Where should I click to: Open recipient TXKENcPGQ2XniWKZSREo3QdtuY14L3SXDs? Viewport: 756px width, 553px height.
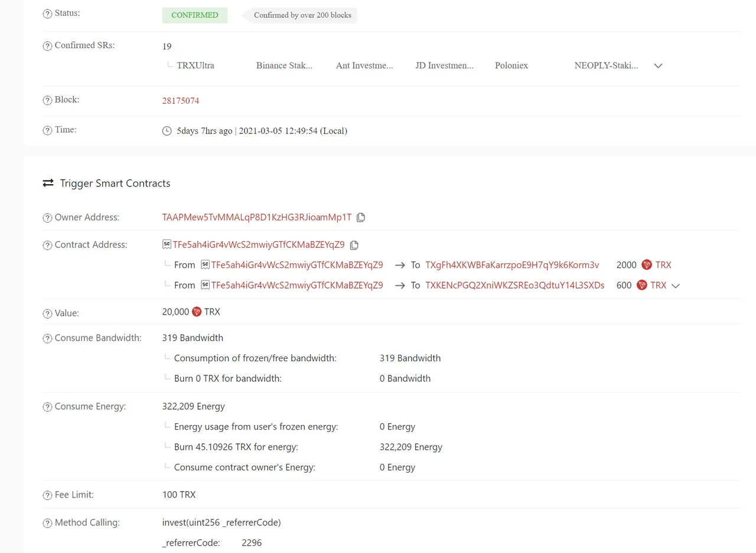pos(515,285)
